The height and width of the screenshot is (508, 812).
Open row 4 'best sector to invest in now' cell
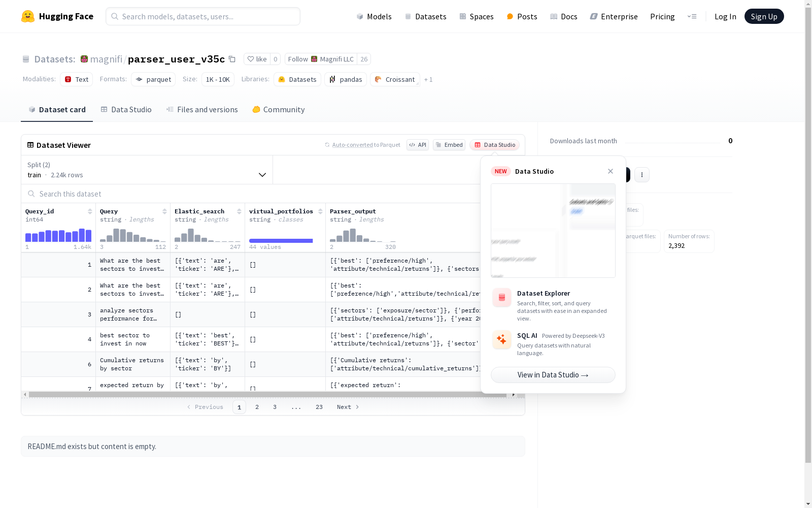click(x=133, y=339)
